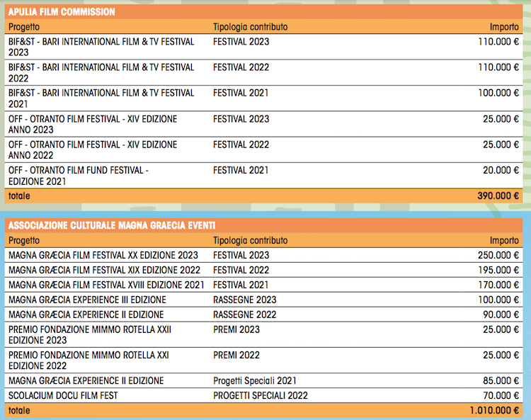Image resolution: width=531 pixels, height=420 pixels.
Task: Click the 100.000 € amount for Experience III Edizione
Action: pyautogui.click(x=498, y=300)
